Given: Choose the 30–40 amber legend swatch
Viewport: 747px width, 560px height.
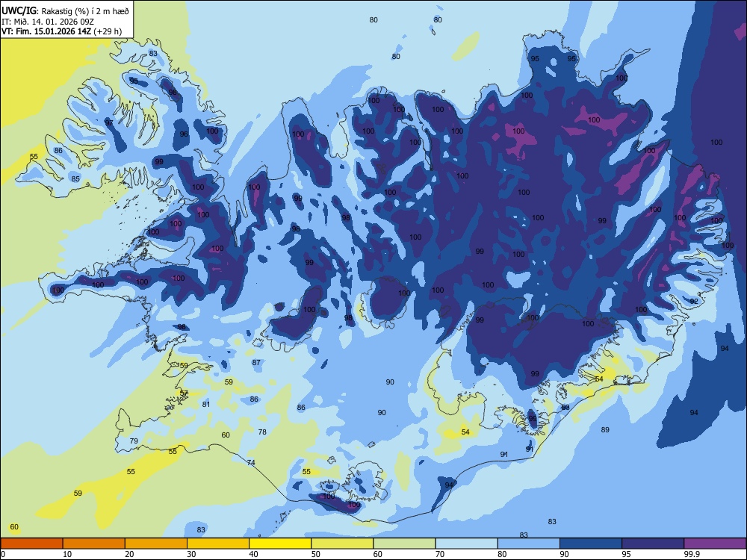Looking at the screenshot, I should point(218,544).
